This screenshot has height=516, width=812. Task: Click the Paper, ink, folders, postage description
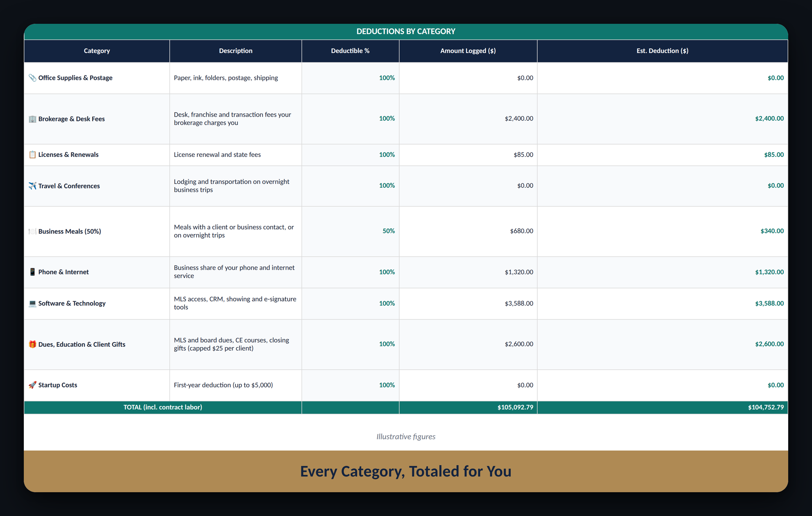(226, 78)
